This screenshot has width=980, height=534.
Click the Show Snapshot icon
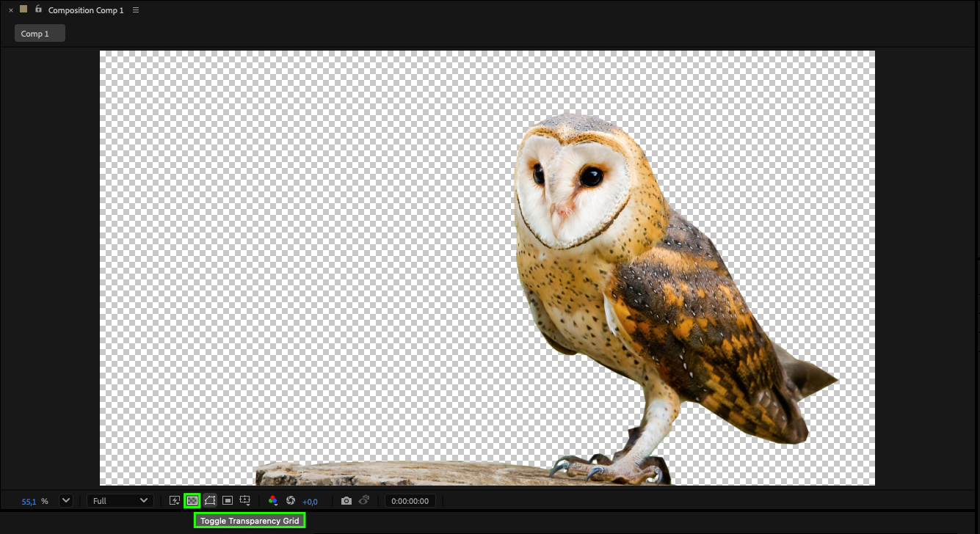(x=364, y=501)
